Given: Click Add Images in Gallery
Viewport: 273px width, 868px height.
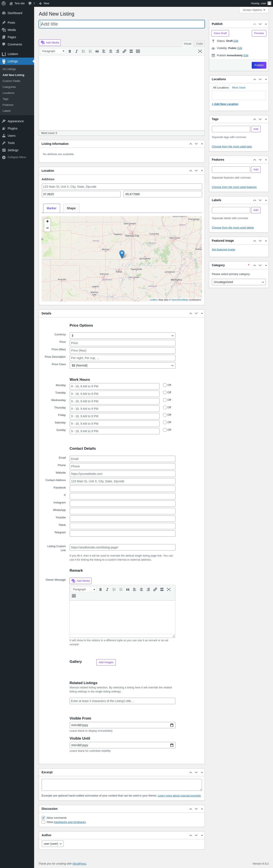Looking at the screenshot, I should [106, 662].
